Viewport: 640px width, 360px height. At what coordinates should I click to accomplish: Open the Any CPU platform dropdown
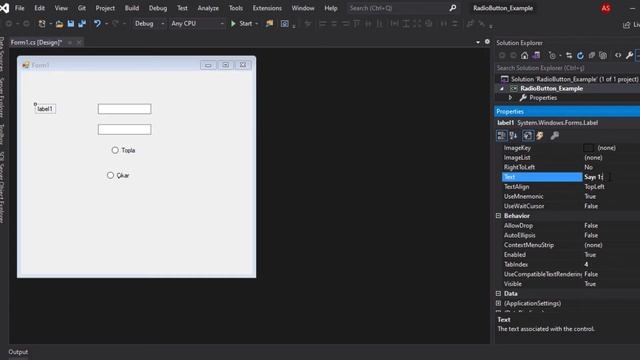[198, 24]
